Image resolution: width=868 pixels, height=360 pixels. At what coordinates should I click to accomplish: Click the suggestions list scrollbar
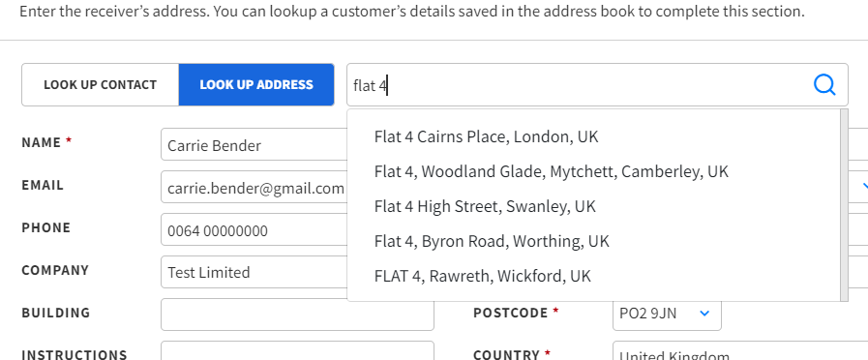tap(844, 205)
